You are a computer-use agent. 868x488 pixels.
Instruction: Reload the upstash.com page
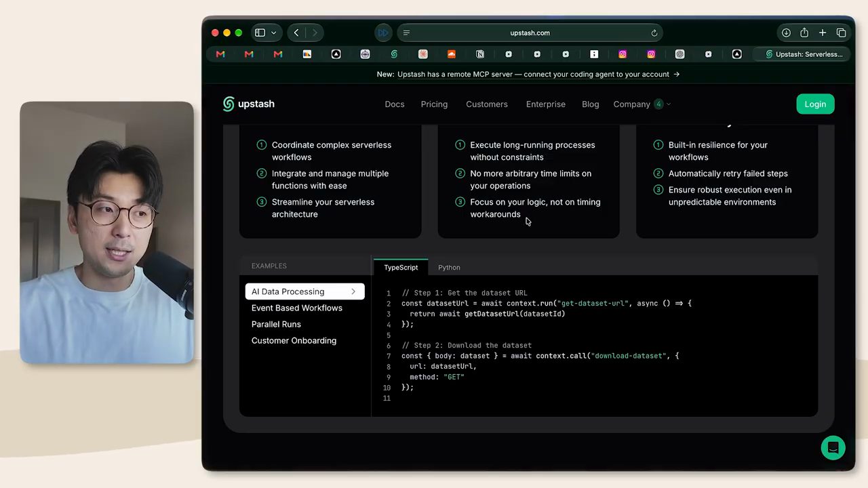pos(654,33)
